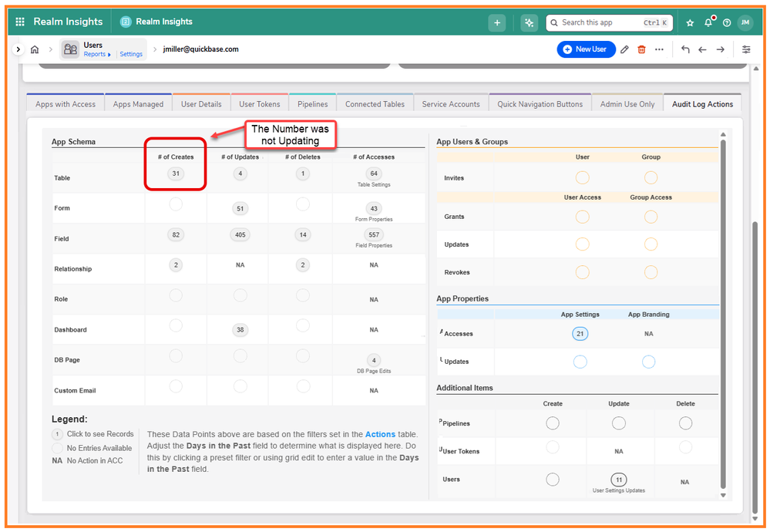Open the Reports dropdown under Users
Image resolution: width=770 pixels, height=532 pixels.
click(97, 54)
